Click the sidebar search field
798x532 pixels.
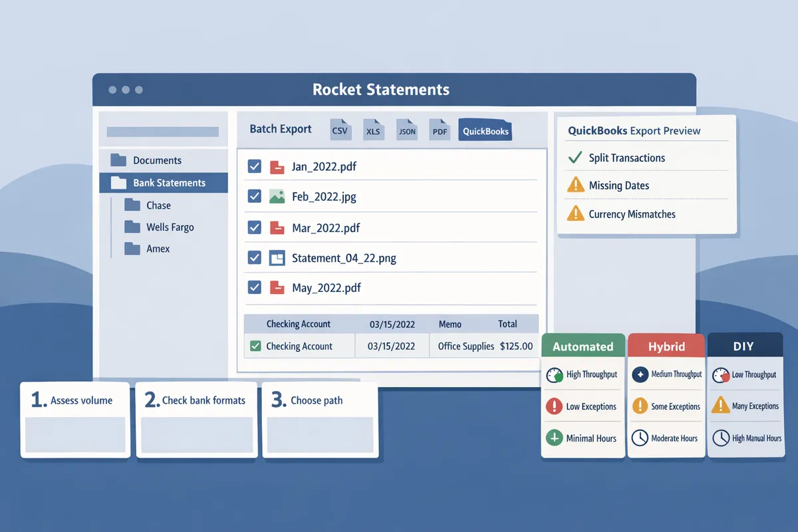click(163, 132)
